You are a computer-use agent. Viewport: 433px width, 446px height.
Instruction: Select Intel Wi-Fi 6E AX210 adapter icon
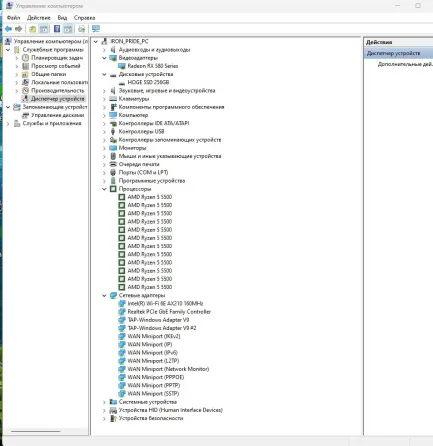(122, 304)
